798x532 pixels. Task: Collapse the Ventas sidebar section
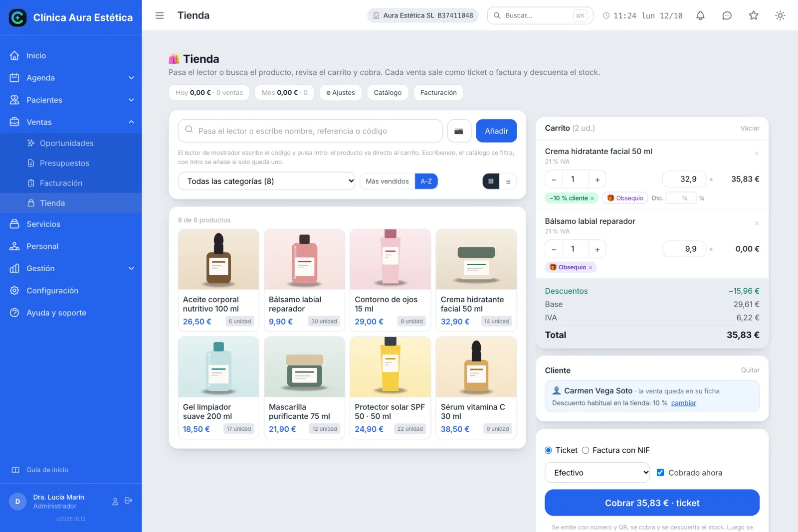coord(71,122)
